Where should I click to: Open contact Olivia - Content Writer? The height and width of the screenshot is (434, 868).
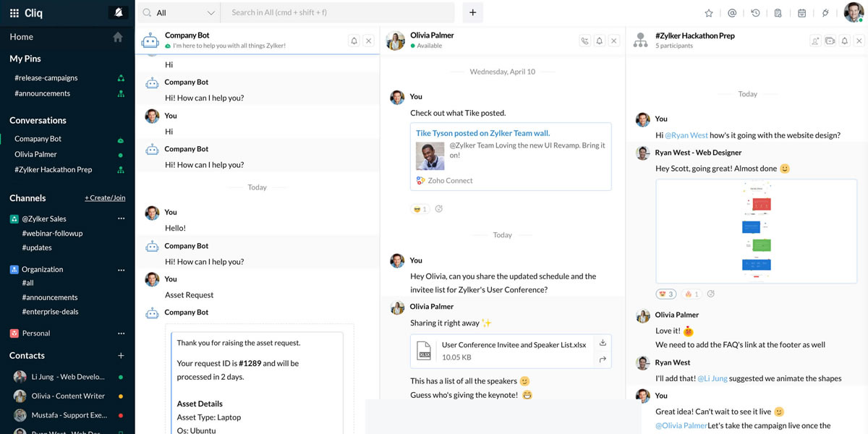pyautogui.click(x=67, y=396)
